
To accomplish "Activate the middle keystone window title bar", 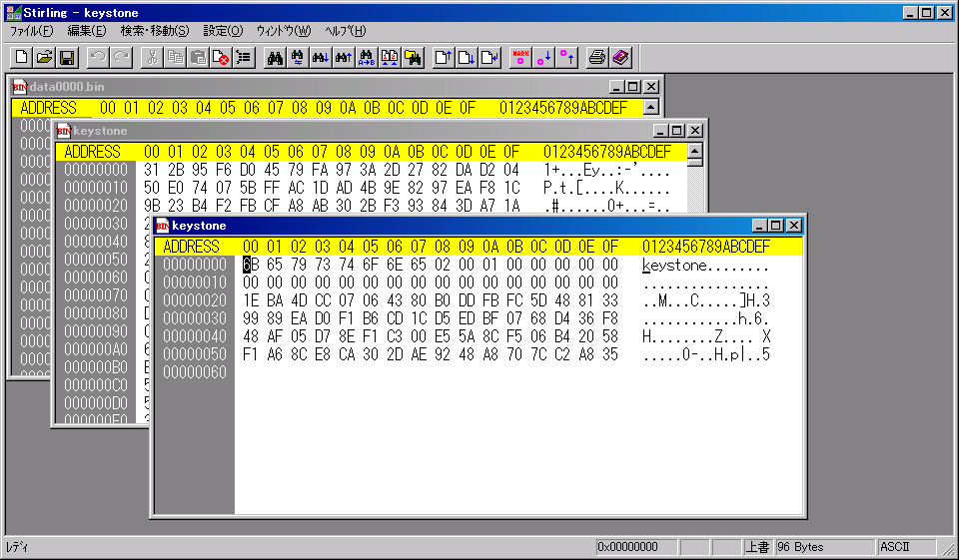I will click(380, 130).
